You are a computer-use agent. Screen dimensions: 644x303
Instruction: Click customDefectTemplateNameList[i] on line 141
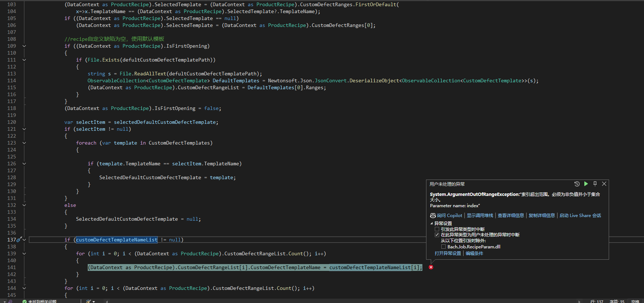pos(374,267)
